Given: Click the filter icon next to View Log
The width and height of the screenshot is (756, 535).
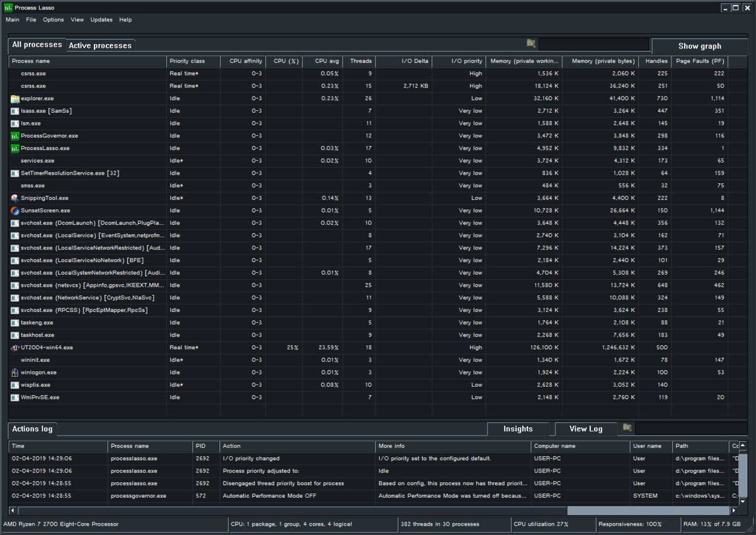Looking at the screenshot, I should coord(627,427).
